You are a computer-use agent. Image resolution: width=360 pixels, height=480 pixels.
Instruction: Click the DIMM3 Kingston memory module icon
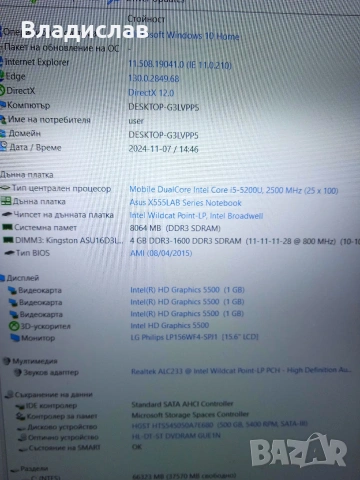8,240
